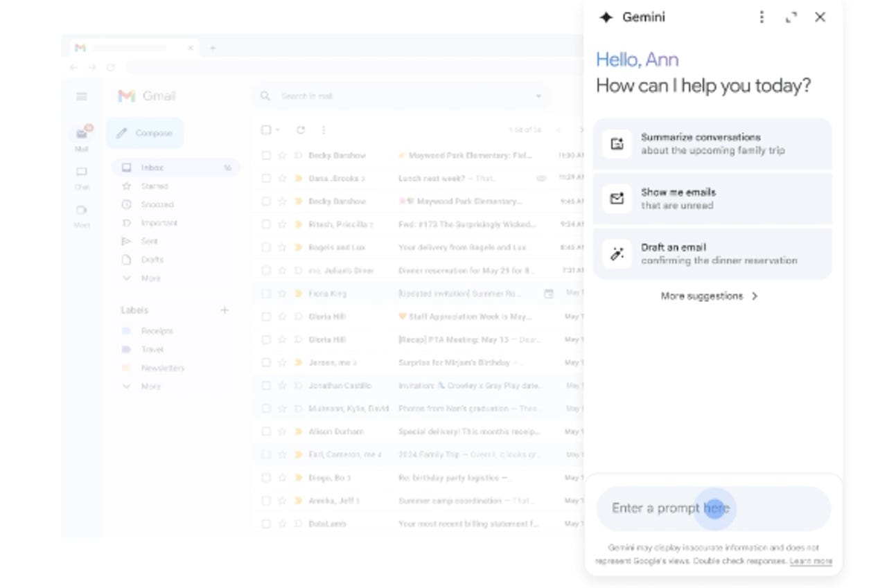Check the Jonathan Castillo email checkbox
Viewport: 887px width, 588px height.
point(265,386)
